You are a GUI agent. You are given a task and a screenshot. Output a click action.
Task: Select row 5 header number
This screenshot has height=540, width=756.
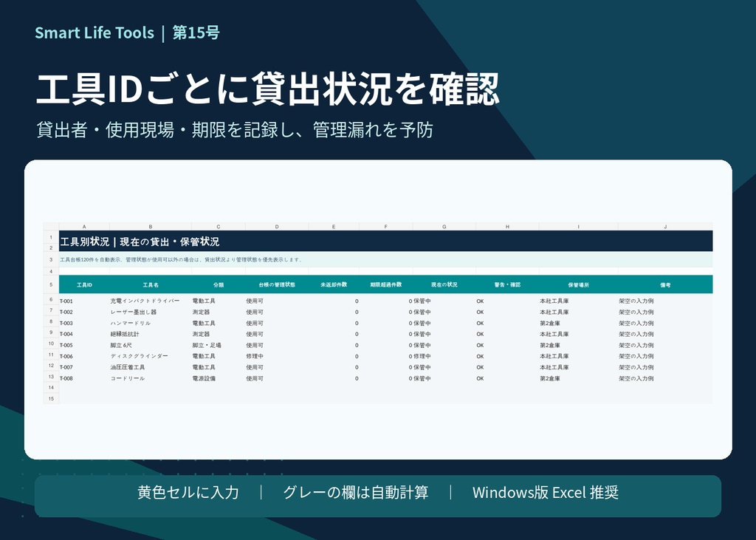(51, 284)
